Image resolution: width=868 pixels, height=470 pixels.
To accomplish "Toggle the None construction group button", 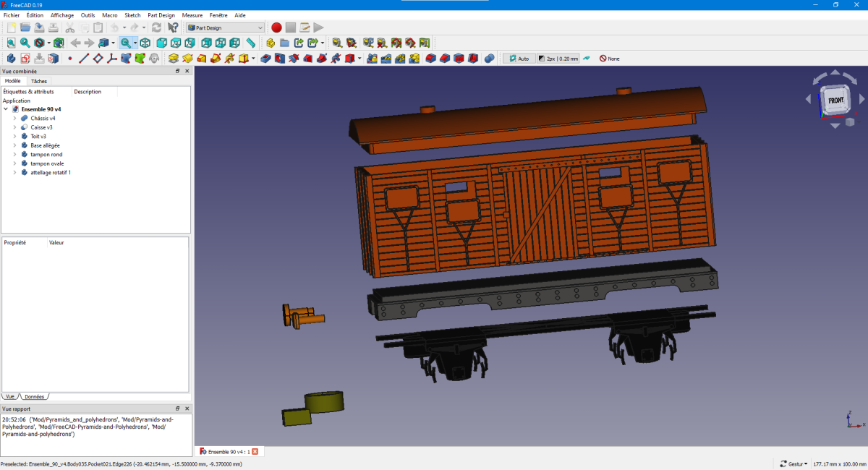I will pyautogui.click(x=609, y=59).
